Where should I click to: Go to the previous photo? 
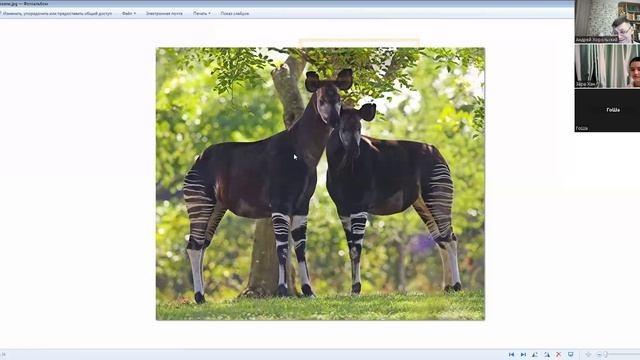click(x=511, y=355)
